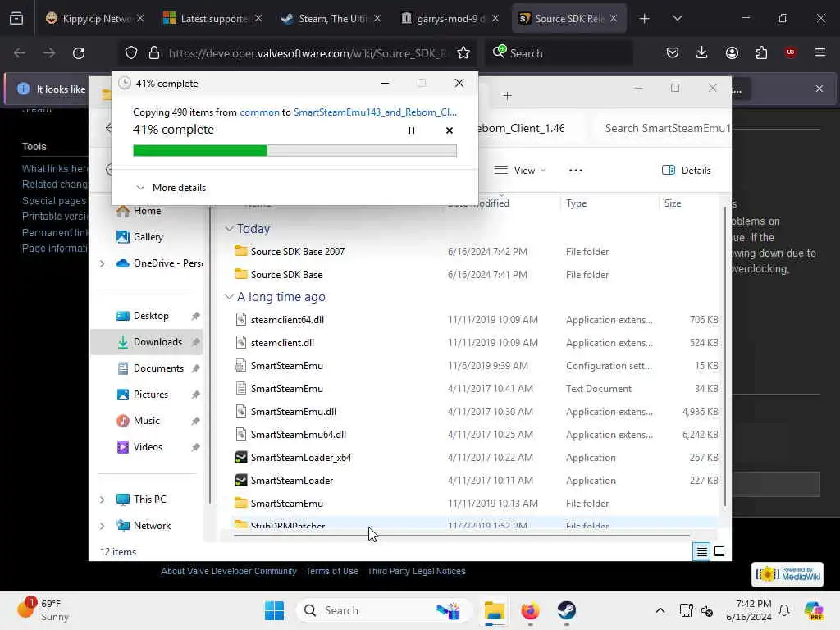This screenshot has width=840, height=630.
Task: Sort by the Type column header
Action: pos(577,203)
